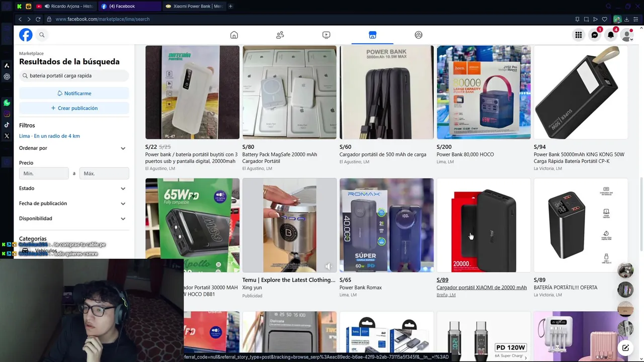
Task: Open the Facebook home page icon
Action: tap(234, 35)
